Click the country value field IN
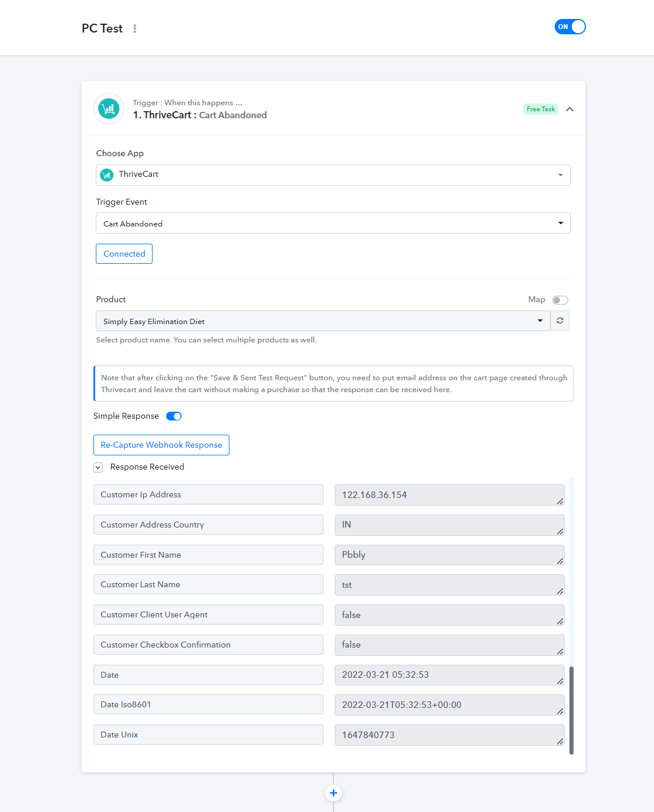Image resolution: width=654 pixels, height=812 pixels. point(449,525)
